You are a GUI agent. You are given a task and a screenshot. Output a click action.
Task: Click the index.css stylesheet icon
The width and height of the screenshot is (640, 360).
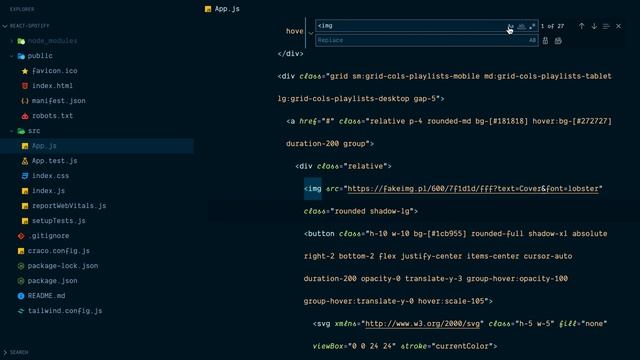[25, 176]
